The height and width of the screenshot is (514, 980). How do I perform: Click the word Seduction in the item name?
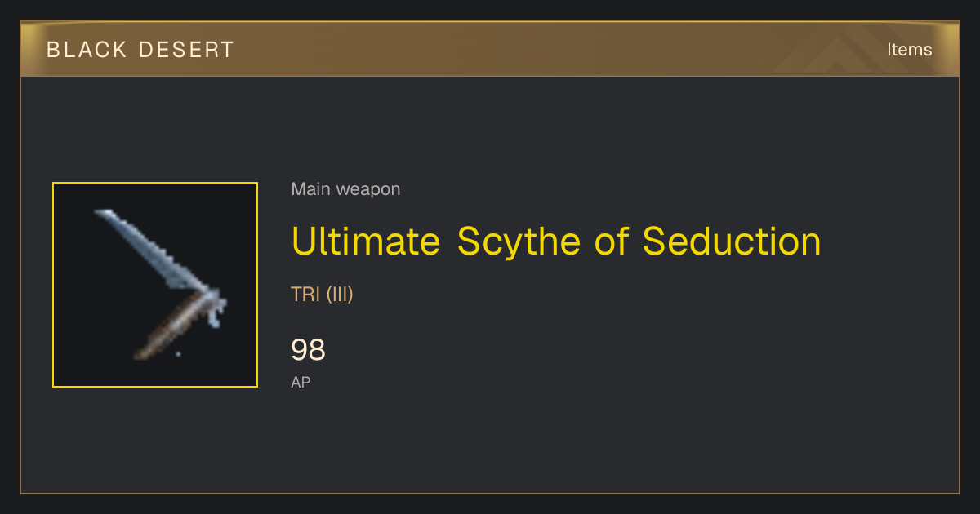point(732,241)
